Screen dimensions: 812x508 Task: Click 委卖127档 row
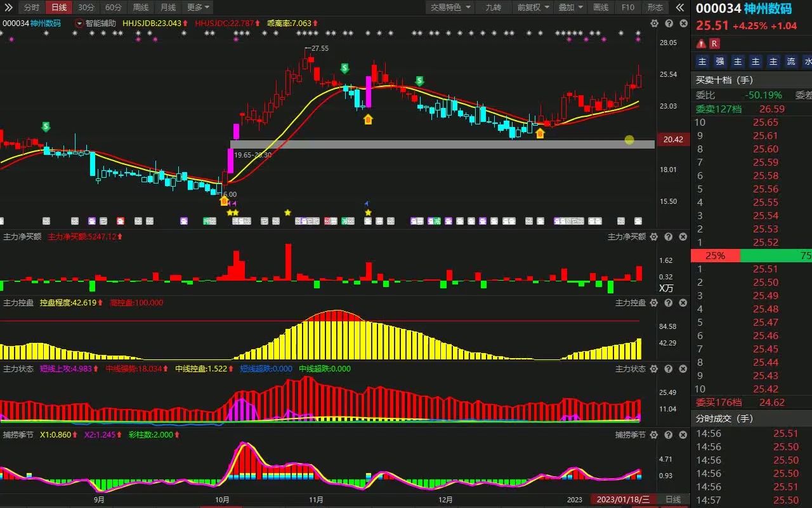pyautogui.click(x=751, y=109)
